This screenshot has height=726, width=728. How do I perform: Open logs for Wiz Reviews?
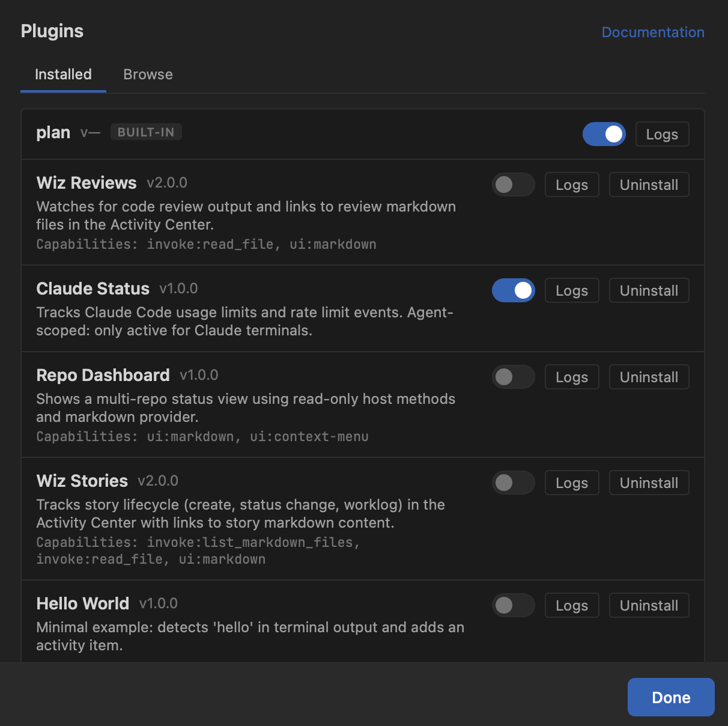(571, 185)
